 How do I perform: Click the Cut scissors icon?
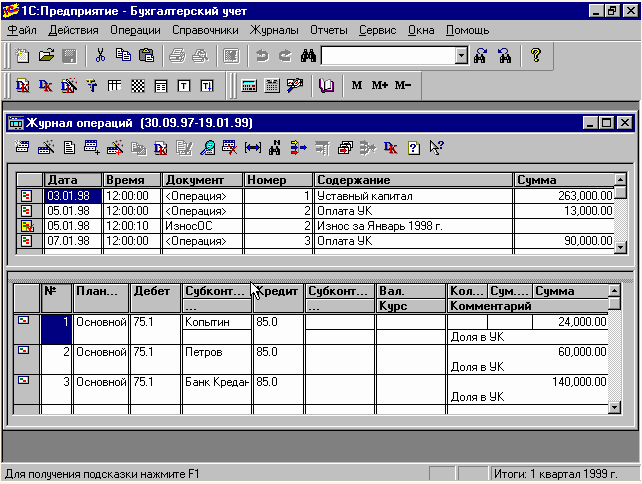[x=100, y=56]
